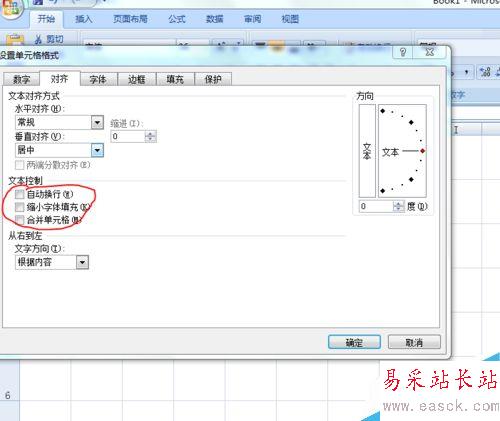Open the 视图 ribbon tab

290,19
